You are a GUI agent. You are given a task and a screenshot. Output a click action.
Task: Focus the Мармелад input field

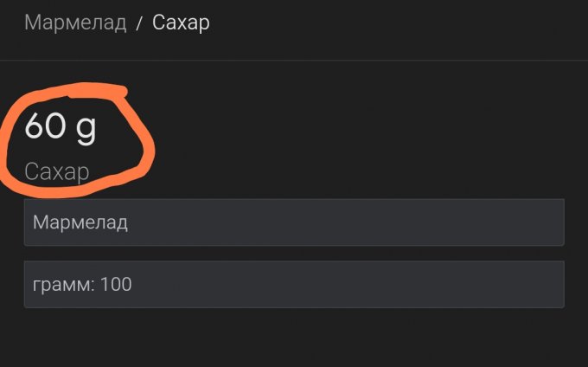294,222
